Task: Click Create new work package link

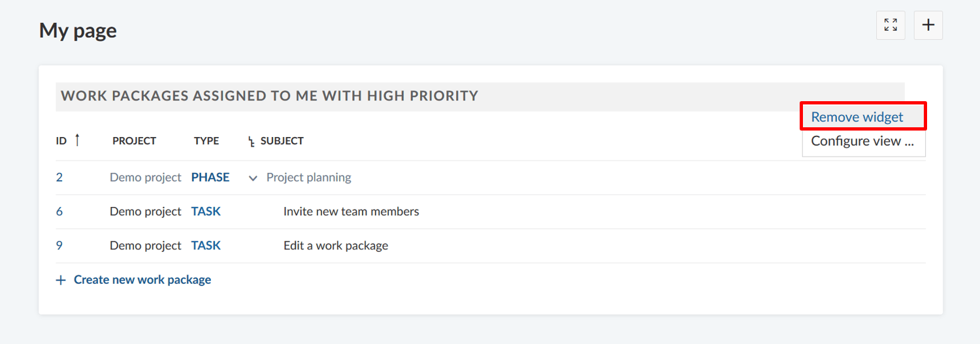Action: point(142,280)
